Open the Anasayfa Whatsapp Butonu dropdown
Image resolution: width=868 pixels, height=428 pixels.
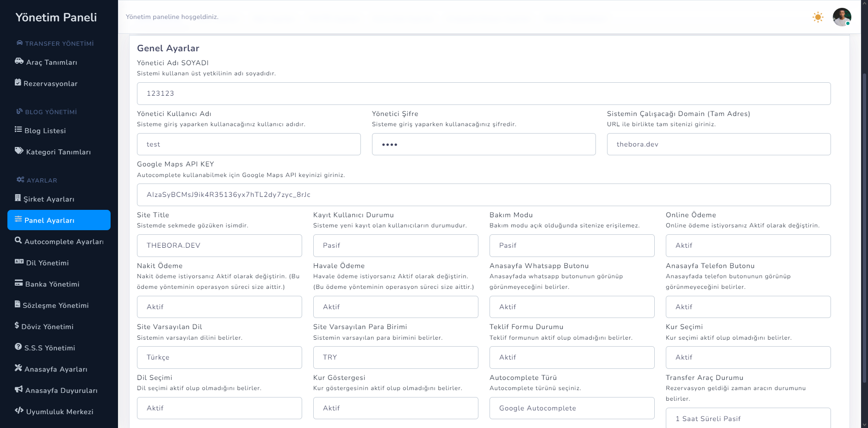point(572,307)
